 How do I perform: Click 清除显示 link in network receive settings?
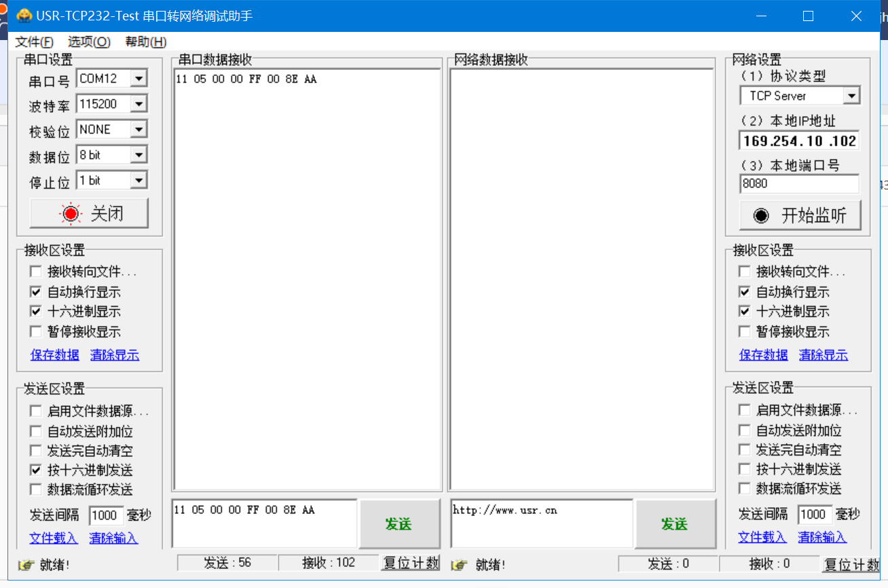coord(824,355)
